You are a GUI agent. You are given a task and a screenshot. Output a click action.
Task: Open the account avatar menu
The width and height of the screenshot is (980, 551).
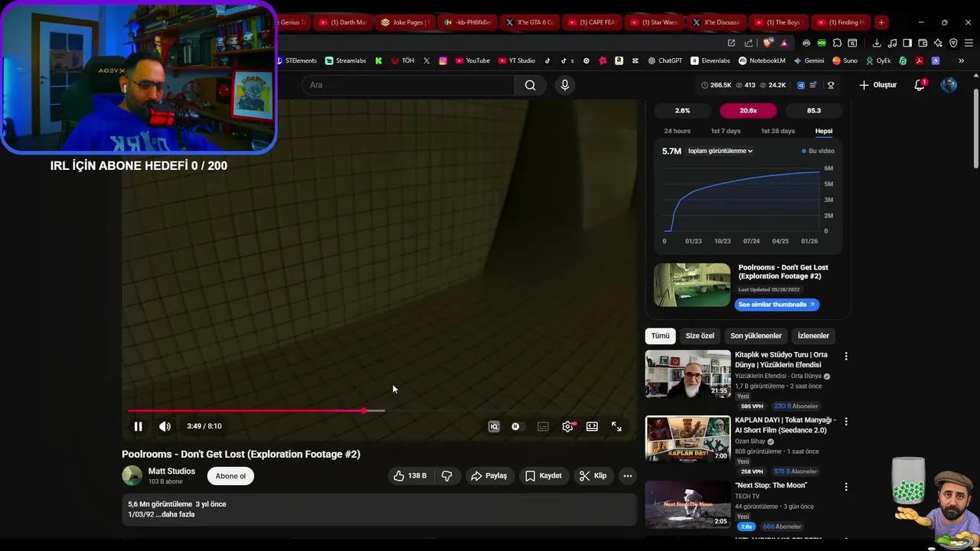pos(949,85)
